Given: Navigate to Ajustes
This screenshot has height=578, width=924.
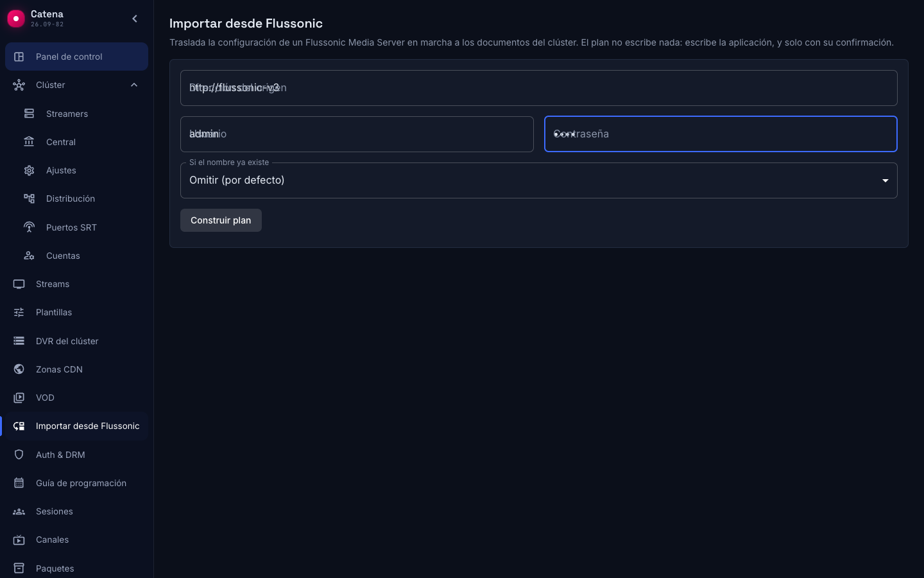Looking at the screenshot, I should point(76,170).
